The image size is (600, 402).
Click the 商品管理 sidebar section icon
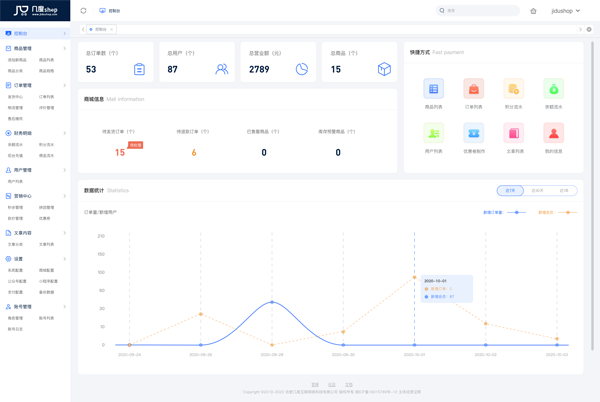[x=8, y=49]
